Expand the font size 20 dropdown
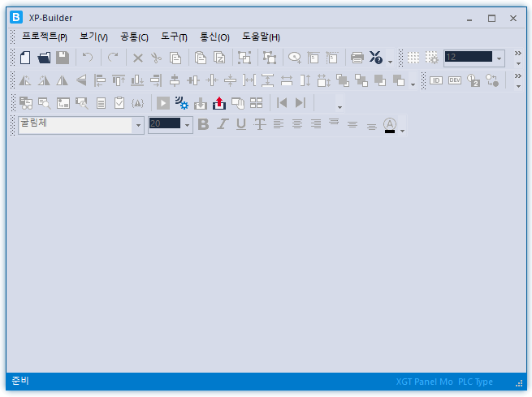 (x=187, y=125)
